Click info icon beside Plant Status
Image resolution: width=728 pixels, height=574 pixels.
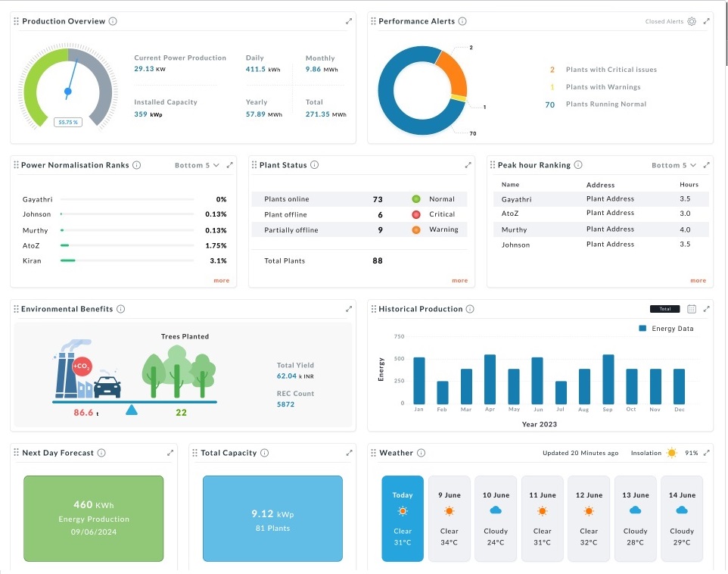315,165
